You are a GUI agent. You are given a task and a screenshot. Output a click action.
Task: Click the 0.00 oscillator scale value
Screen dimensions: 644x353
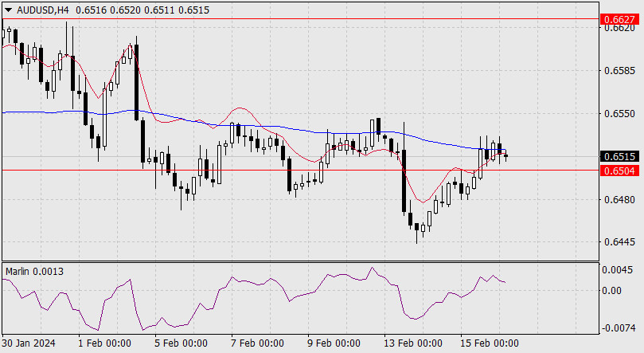(611, 291)
